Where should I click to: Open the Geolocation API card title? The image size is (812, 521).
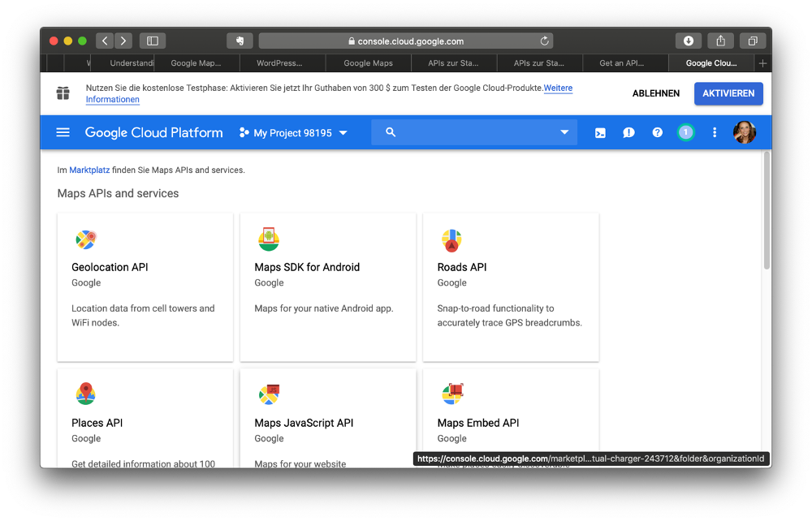[110, 267]
